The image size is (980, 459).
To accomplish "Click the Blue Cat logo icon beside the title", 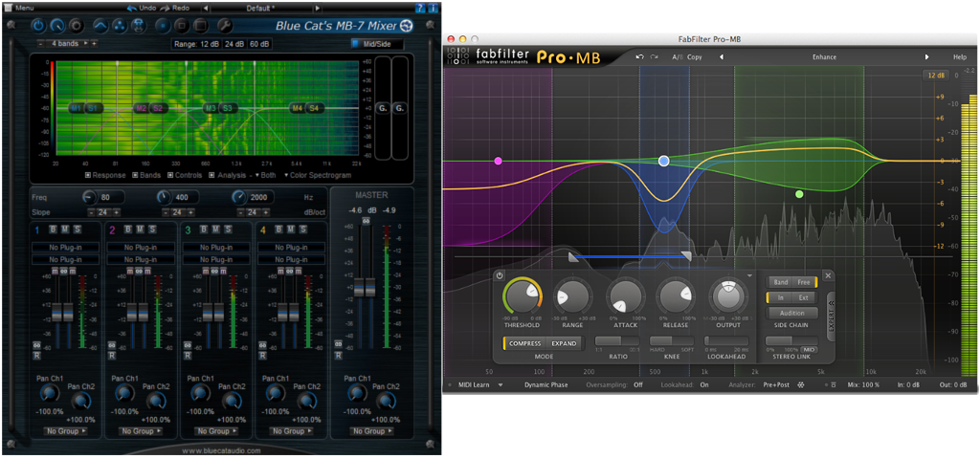I will click(407, 25).
